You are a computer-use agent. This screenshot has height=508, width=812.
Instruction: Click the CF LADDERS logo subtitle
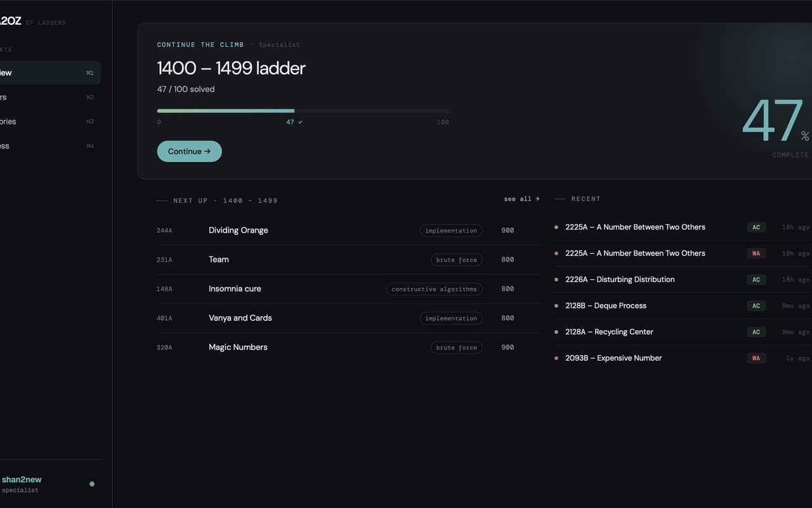pos(46,23)
